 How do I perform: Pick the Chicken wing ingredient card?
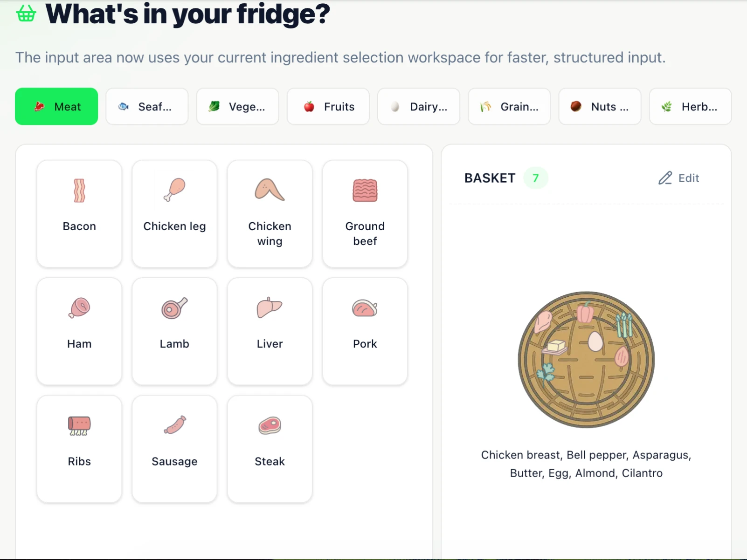[270, 213]
